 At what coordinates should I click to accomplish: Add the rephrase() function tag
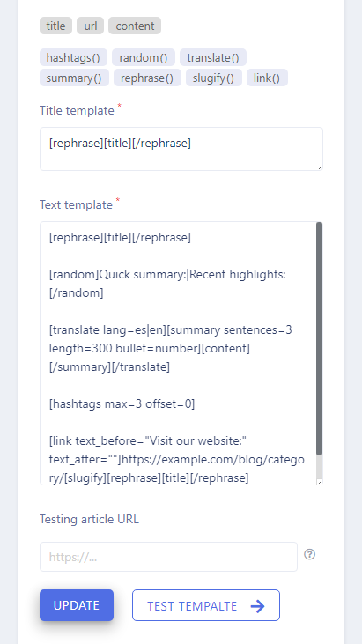point(147,78)
